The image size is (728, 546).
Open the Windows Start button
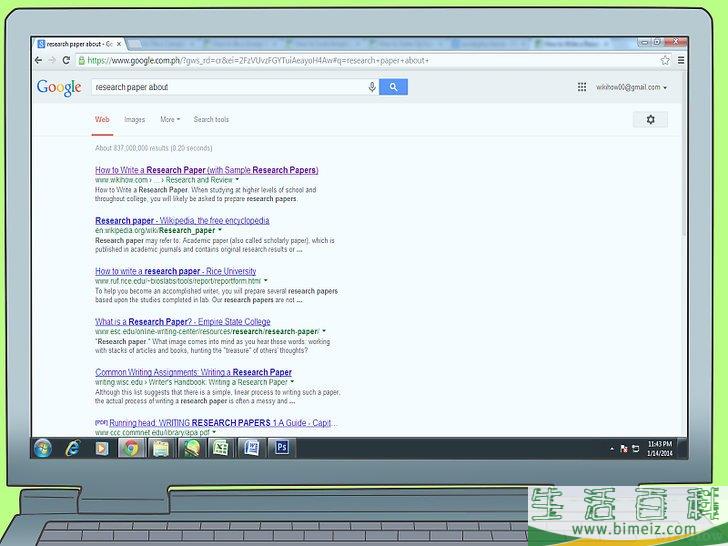[x=43, y=448]
